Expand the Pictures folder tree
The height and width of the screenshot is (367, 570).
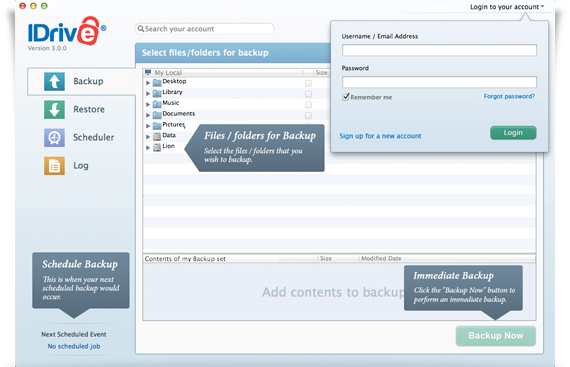(x=148, y=126)
